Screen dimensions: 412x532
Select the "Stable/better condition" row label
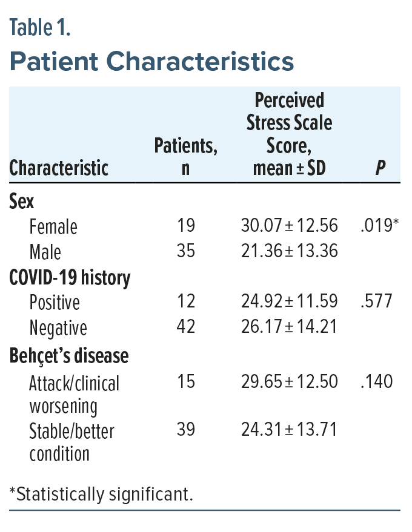(x=71, y=442)
